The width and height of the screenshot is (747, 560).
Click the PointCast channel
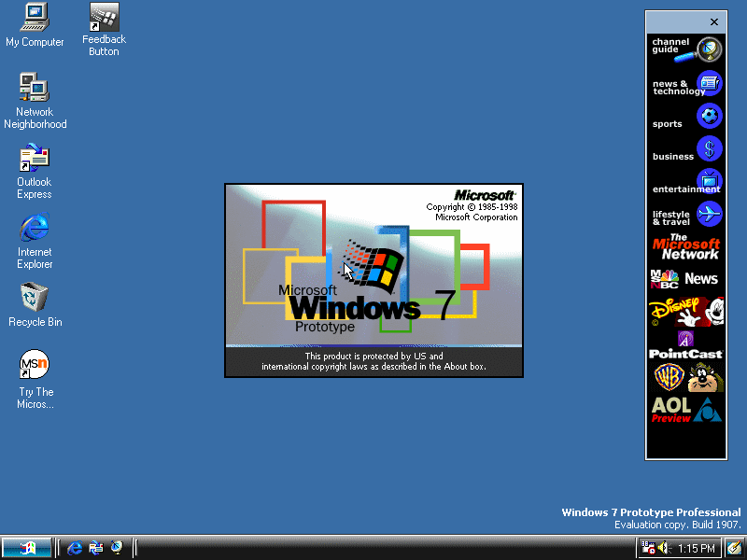click(x=686, y=344)
